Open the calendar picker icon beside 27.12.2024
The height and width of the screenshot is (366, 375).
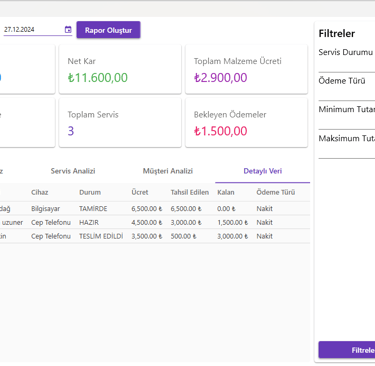click(x=68, y=30)
